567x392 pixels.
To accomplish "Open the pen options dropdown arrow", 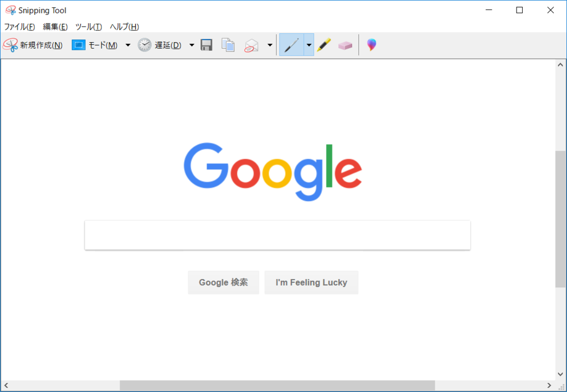I will [309, 45].
